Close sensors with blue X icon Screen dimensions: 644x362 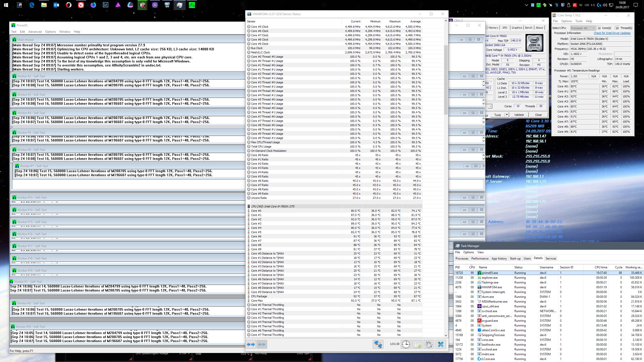click(441, 344)
